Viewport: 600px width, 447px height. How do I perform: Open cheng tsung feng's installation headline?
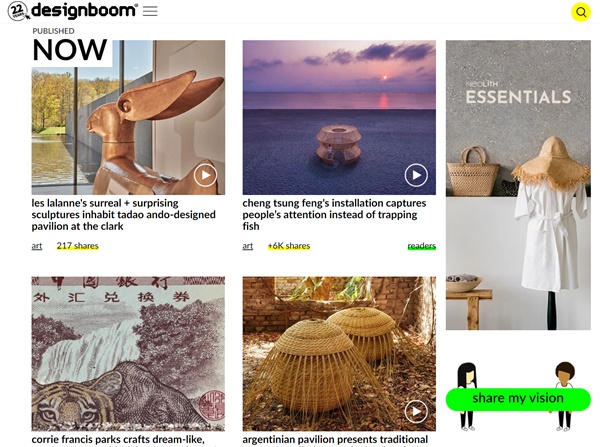point(334,215)
